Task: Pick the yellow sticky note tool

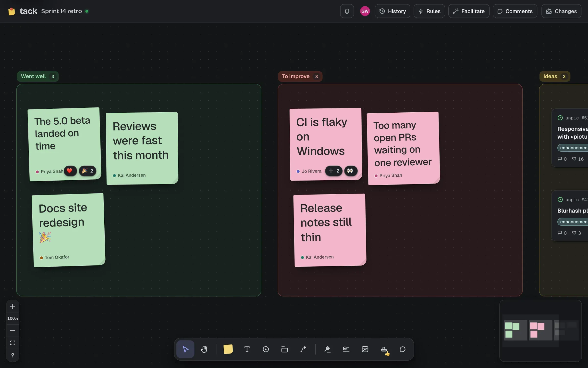Action: click(x=228, y=349)
